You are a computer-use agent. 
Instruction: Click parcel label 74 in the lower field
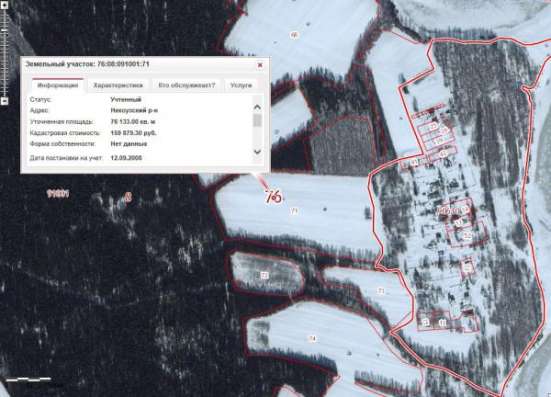coord(312,338)
